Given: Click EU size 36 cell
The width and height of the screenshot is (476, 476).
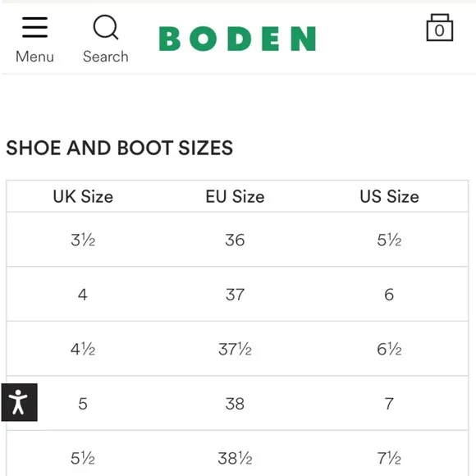Looking at the screenshot, I should 235,240.
